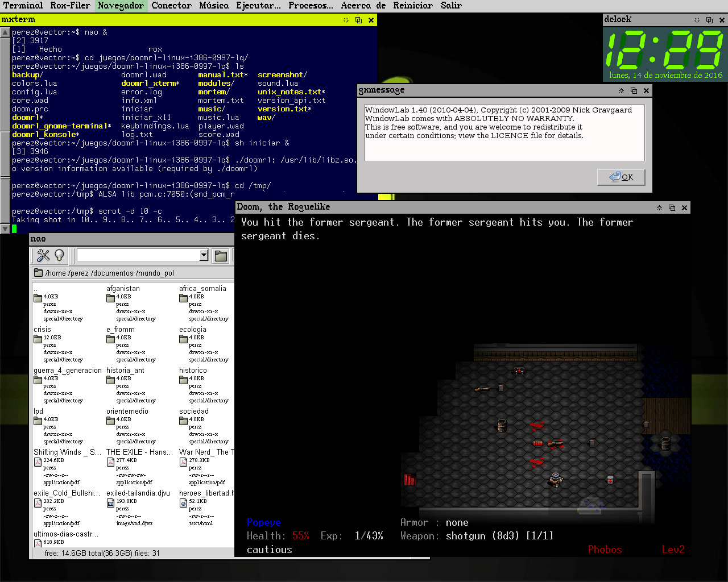Select Conectar in the top bar

tap(172, 6)
